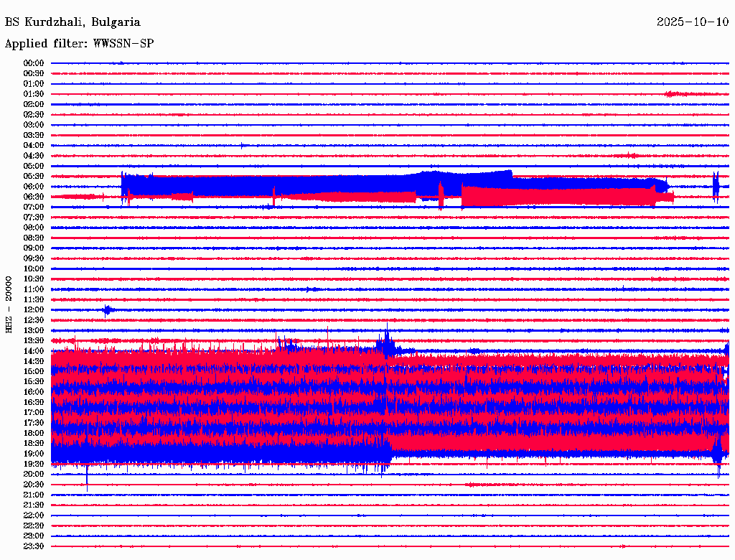This screenshot has width=735, height=560.
Task: Select the 22:30 time label
Action: pos(34,526)
